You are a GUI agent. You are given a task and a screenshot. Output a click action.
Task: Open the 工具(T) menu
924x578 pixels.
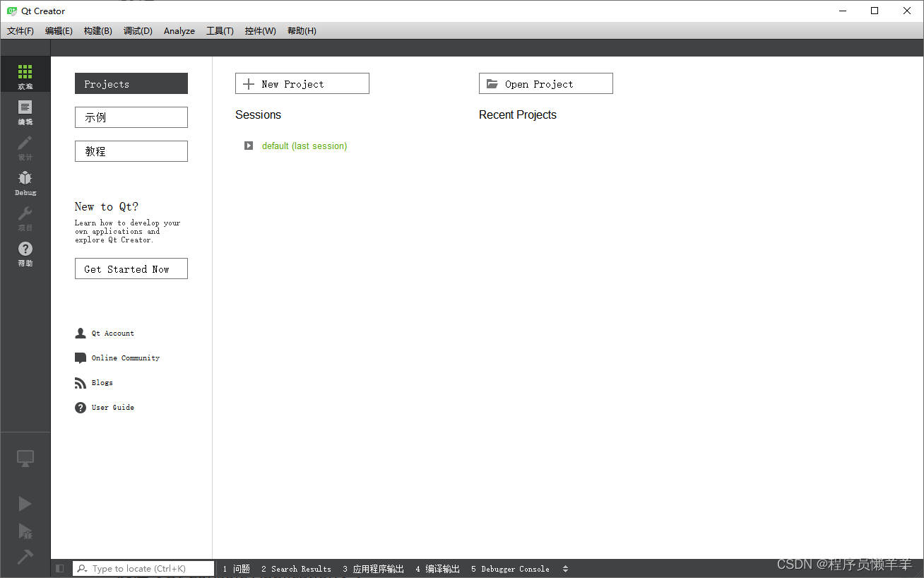tap(220, 31)
